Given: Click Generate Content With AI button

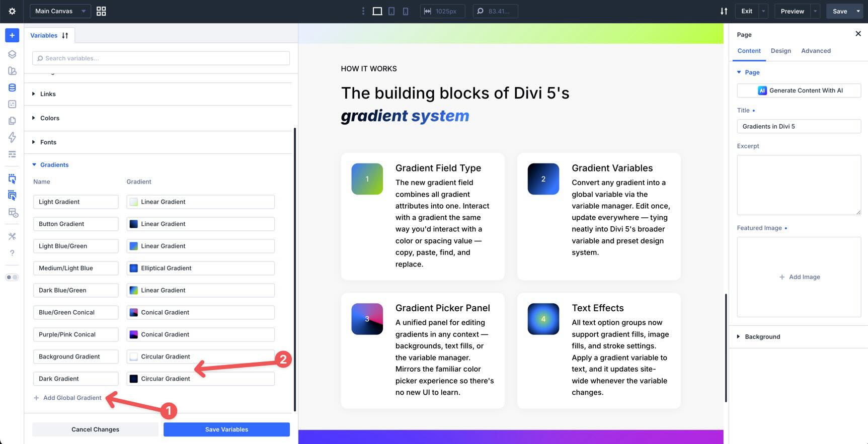Looking at the screenshot, I should (799, 91).
